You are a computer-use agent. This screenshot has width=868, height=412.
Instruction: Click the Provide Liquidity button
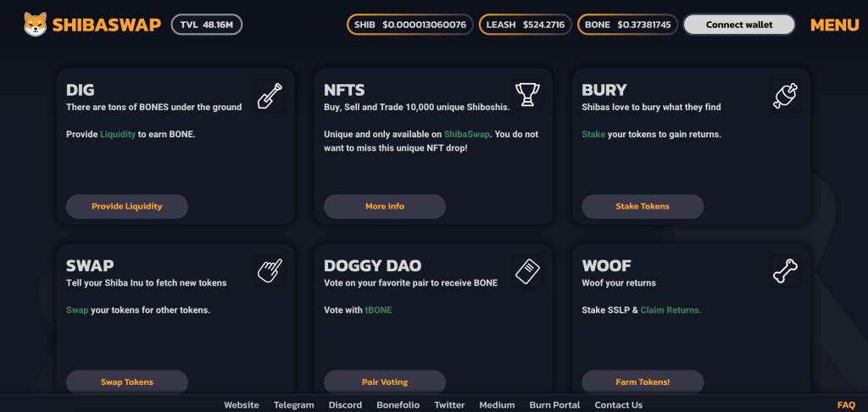click(x=127, y=207)
